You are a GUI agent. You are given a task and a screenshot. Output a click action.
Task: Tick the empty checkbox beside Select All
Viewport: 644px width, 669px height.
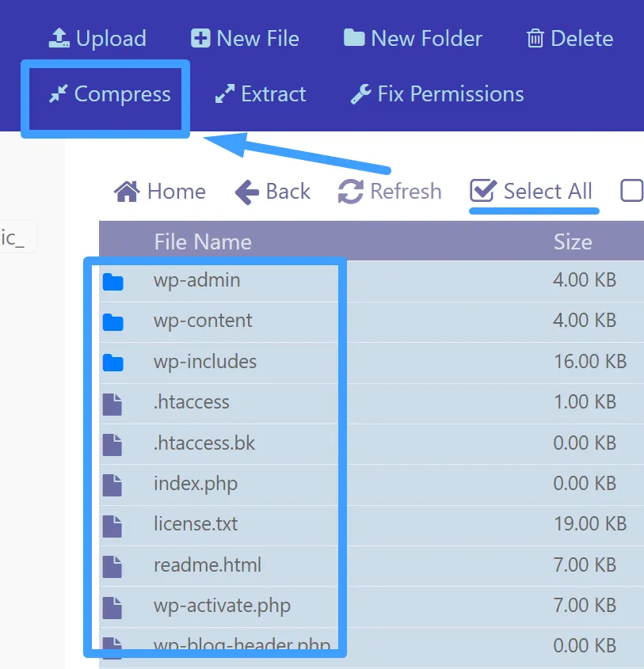click(631, 191)
